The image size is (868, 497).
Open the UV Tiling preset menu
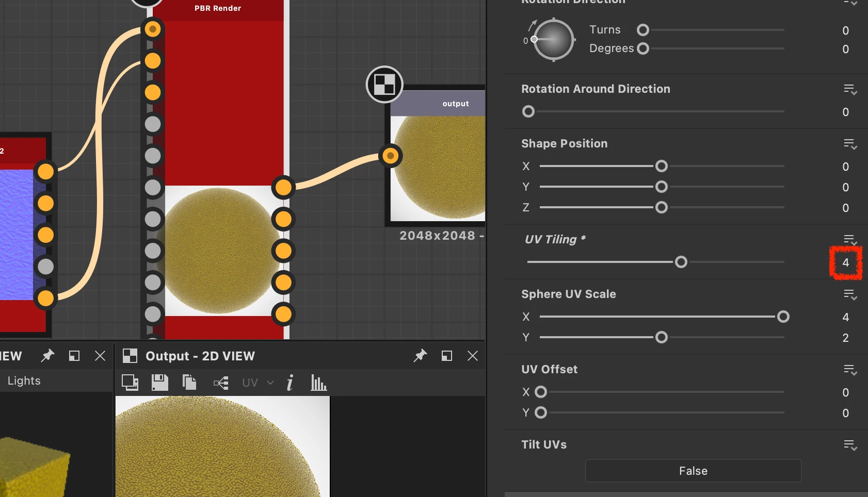850,240
